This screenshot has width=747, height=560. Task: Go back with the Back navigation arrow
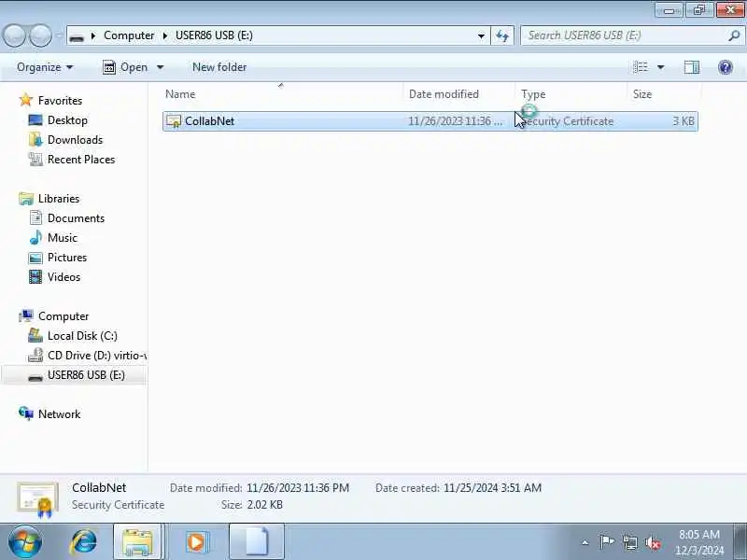point(14,35)
